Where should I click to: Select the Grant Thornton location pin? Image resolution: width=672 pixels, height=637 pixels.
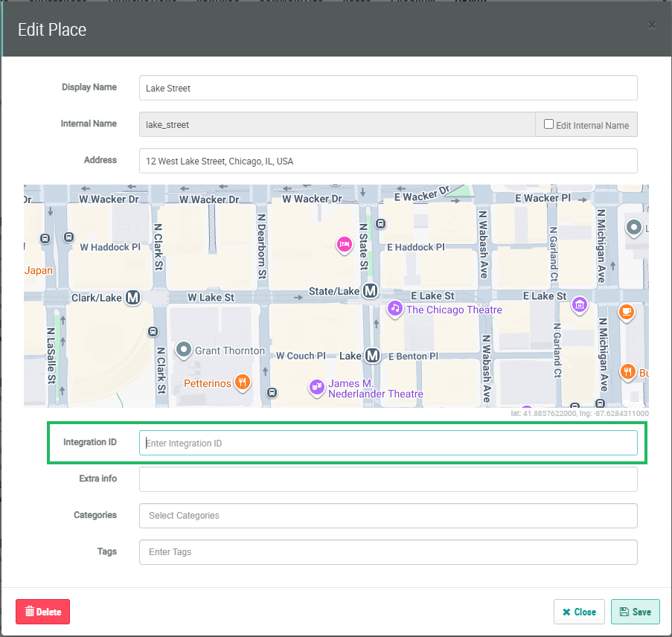coord(184,349)
